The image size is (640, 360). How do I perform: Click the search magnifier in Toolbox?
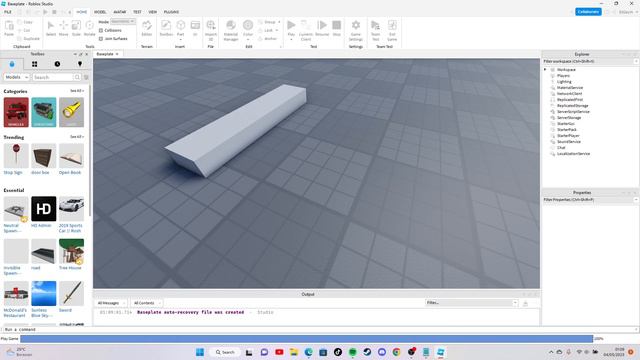click(77, 77)
